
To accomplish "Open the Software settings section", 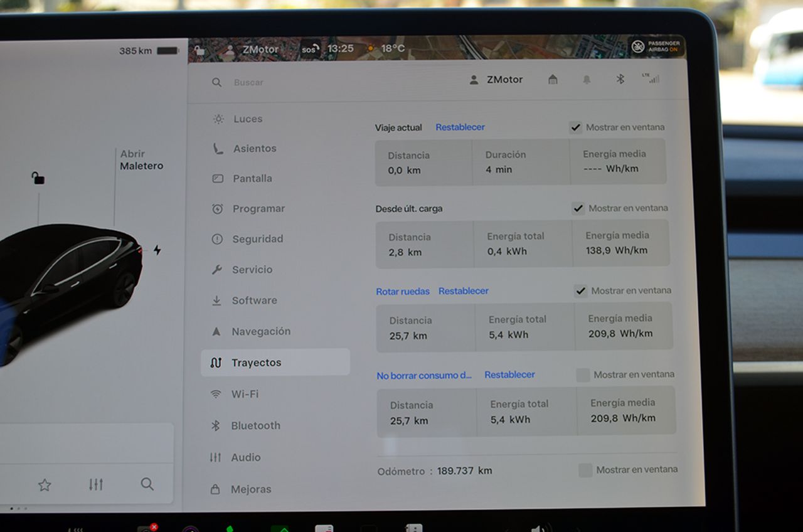I will point(254,301).
